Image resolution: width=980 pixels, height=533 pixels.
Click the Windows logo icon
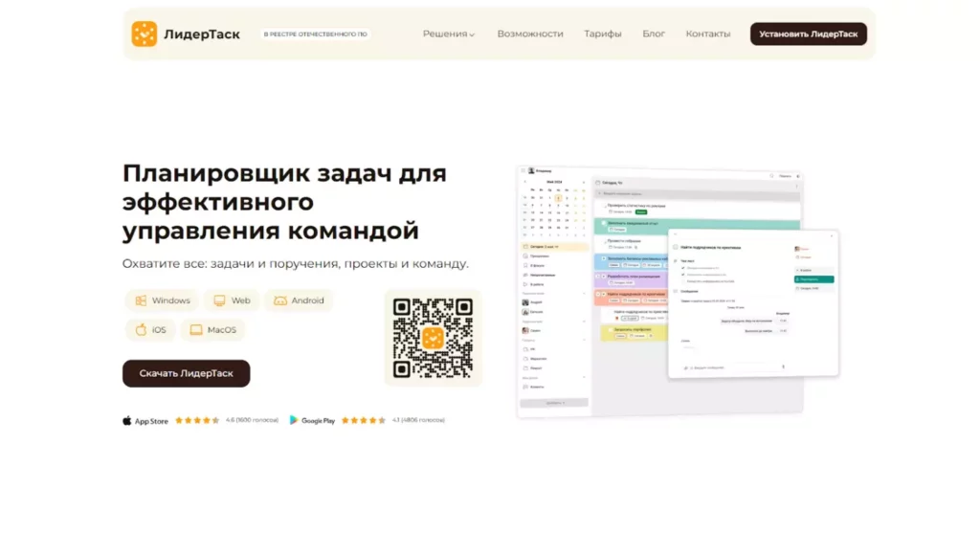[x=142, y=300]
